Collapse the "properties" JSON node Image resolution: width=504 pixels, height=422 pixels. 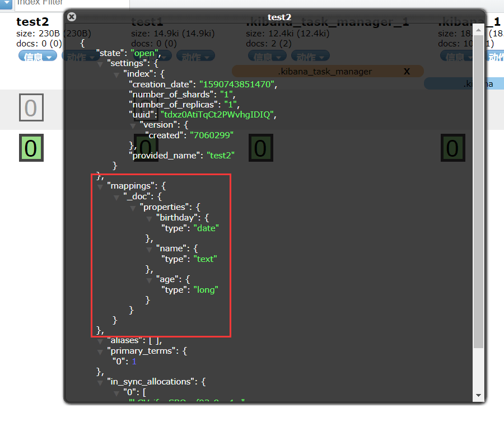tap(133, 208)
